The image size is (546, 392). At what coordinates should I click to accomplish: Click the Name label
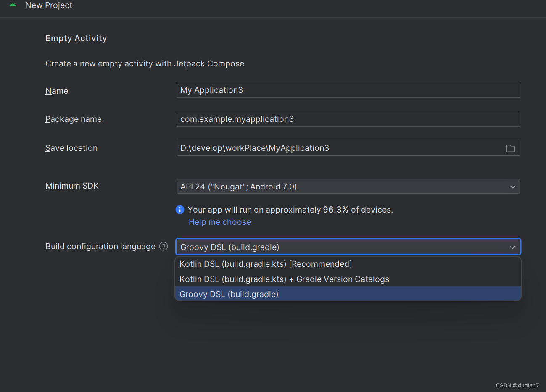pos(57,91)
